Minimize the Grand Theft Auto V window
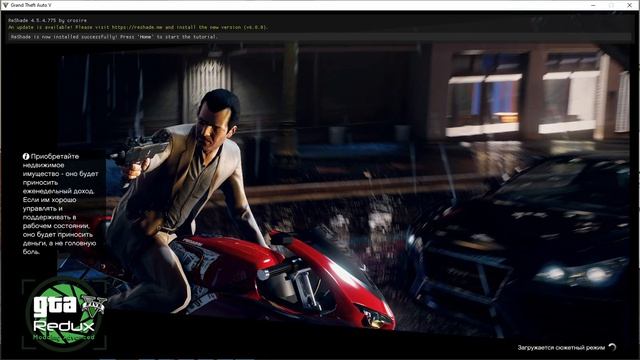640x360 pixels. point(593,5)
